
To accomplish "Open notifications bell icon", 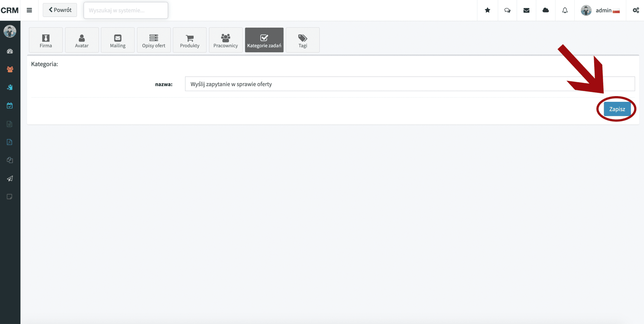I will (565, 10).
